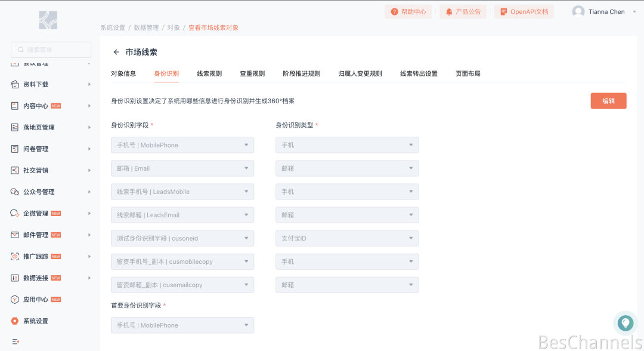This screenshot has height=351, width=644.
Task: Click the company logo at top left
Action: click(x=48, y=20)
